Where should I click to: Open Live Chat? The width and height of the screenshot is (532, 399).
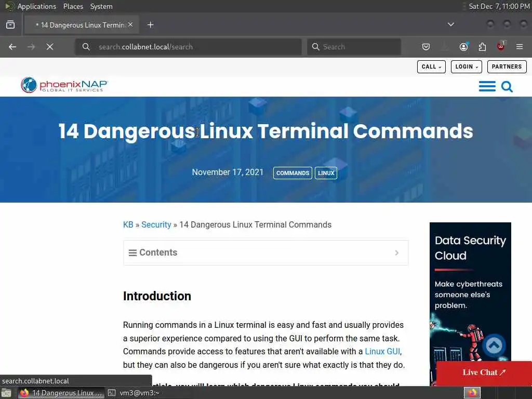[484, 373]
